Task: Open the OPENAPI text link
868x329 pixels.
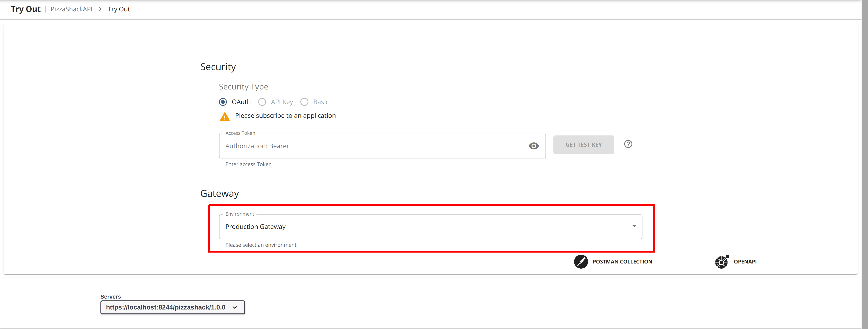Action: coord(745,262)
